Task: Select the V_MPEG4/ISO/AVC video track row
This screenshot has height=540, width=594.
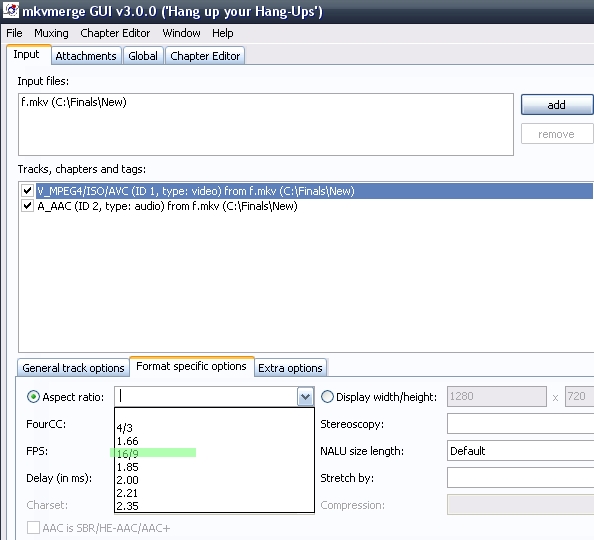Action: pyautogui.click(x=314, y=191)
